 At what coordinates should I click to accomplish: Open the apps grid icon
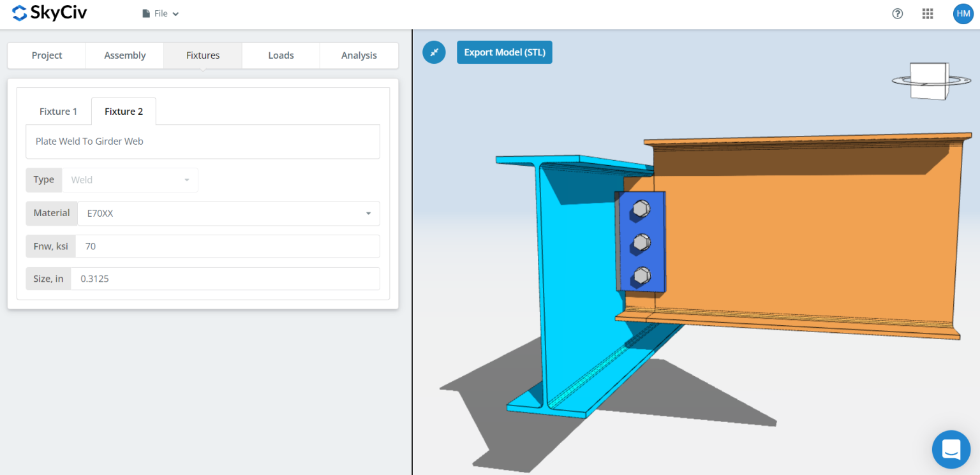click(x=928, y=13)
